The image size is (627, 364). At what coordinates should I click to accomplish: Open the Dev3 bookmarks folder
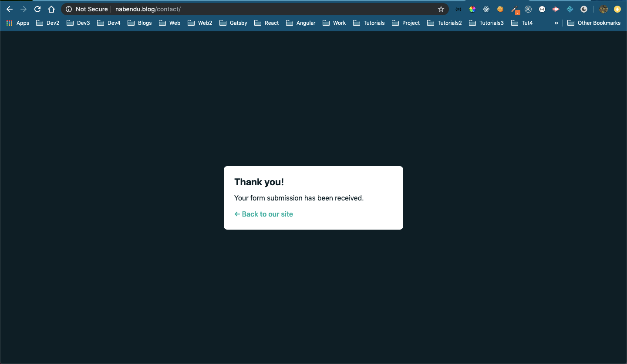coord(78,23)
